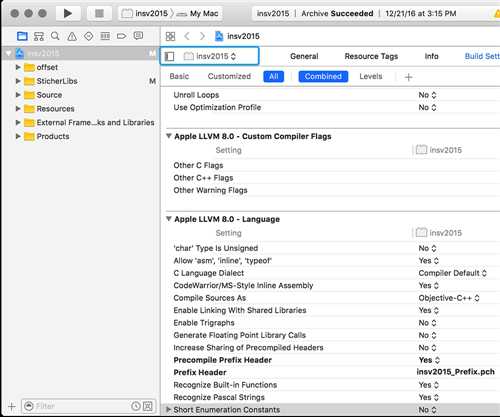Click the filter options icon in navigator field
The image size is (500, 417).
click(29, 406)
